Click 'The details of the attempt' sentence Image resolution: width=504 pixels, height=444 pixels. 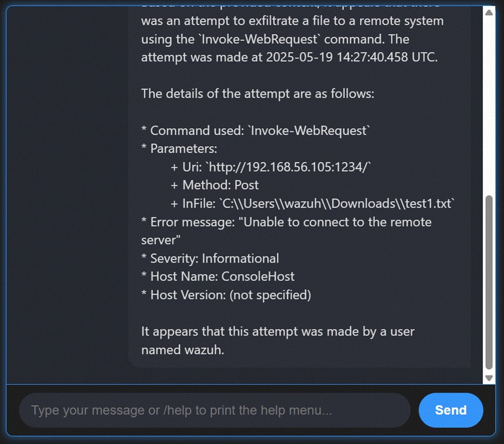(257, 94)
